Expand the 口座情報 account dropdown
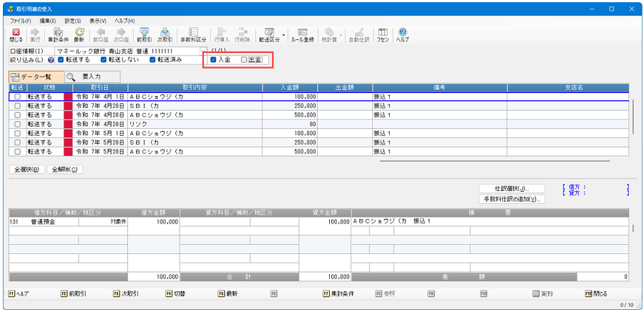The image size is (644, 312). coord(203,51)
